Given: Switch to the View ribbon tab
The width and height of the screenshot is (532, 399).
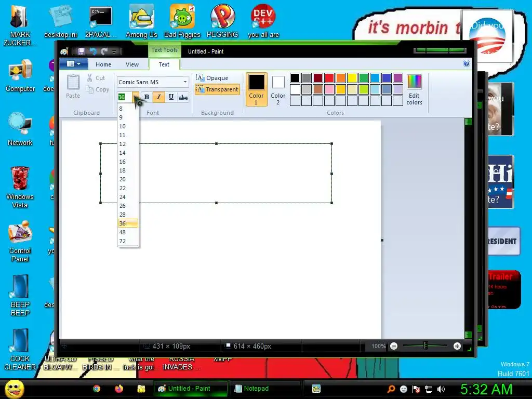Looking at the screenshot, I should coord(132,64).
